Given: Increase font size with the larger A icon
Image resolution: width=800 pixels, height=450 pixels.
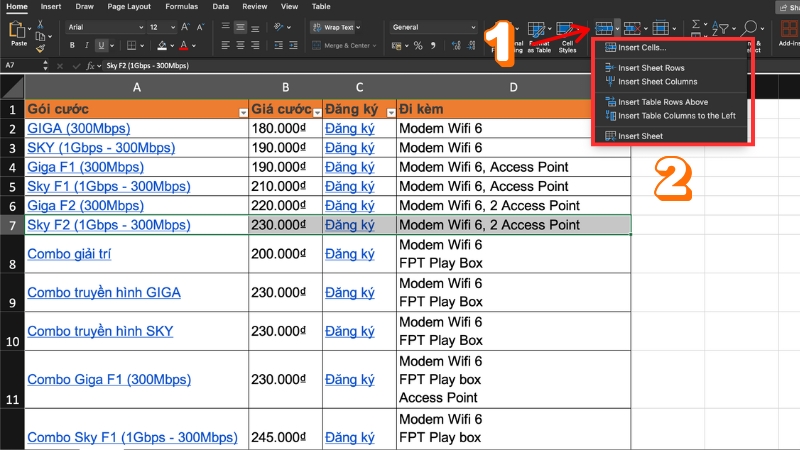Looking at the screenshot, I should click(x=184, y=27).
